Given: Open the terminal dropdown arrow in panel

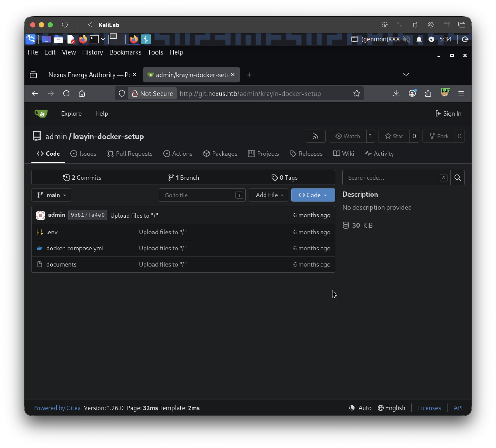Looking at the screenshot, I should (103, 39).
